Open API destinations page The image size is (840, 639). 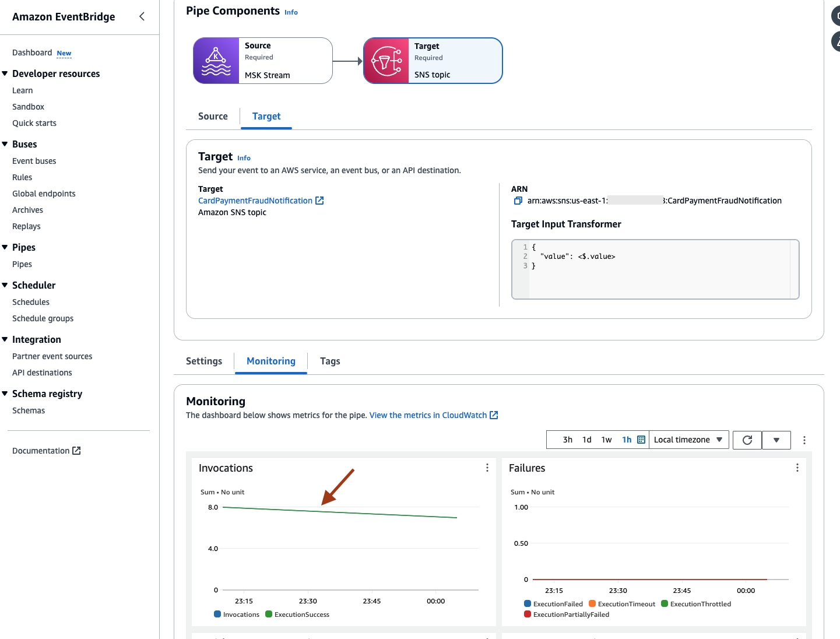pyautogui.click(x=42, y=373)
